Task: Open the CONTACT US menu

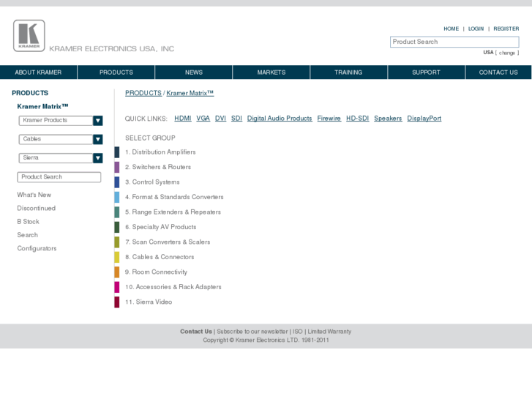Action: tap(498, 72)
